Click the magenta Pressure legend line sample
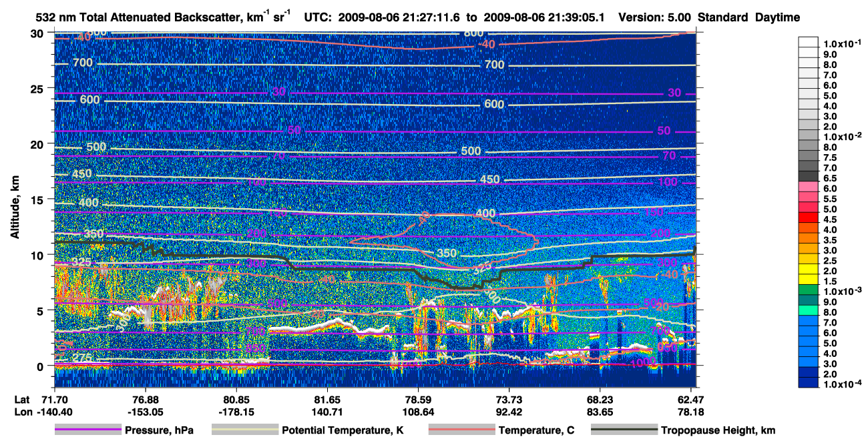The image size is (868, 445). (x=87, y=430)
